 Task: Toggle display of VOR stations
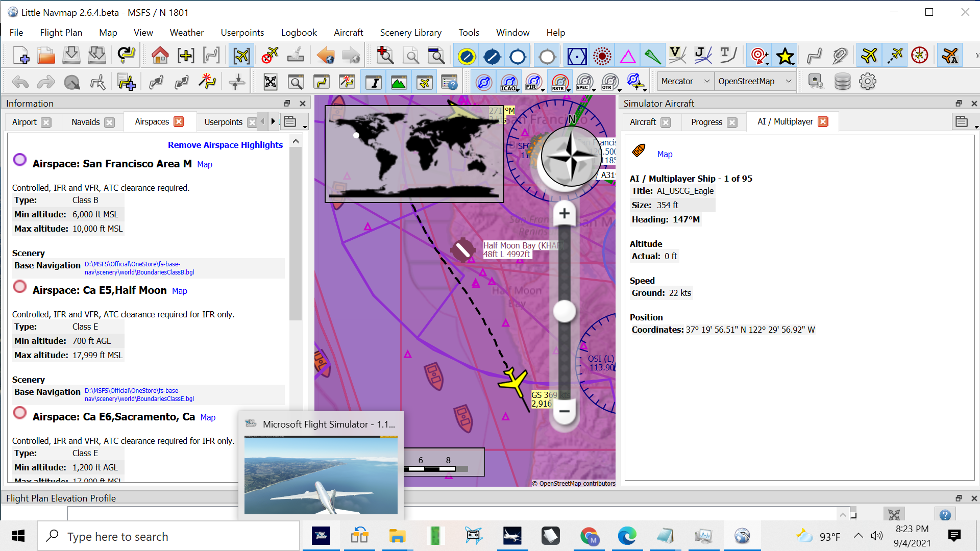pos(577,56)
